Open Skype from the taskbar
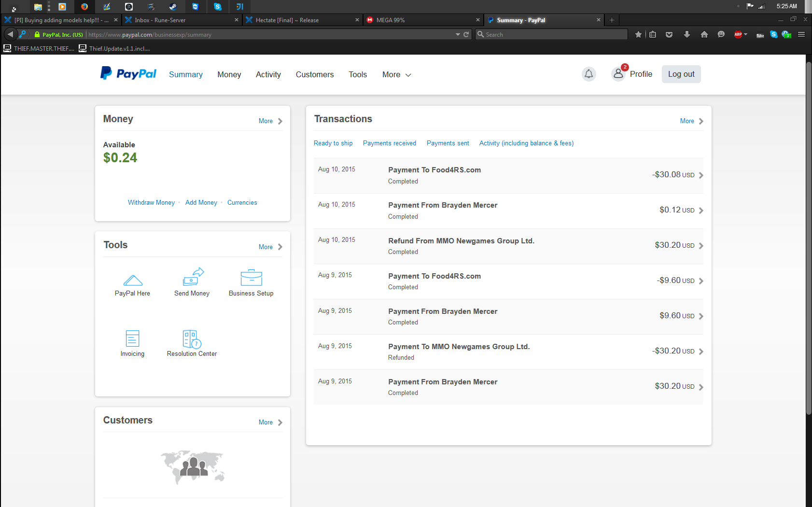Screen dimensions: 812x507 click(x=218, y=6)
